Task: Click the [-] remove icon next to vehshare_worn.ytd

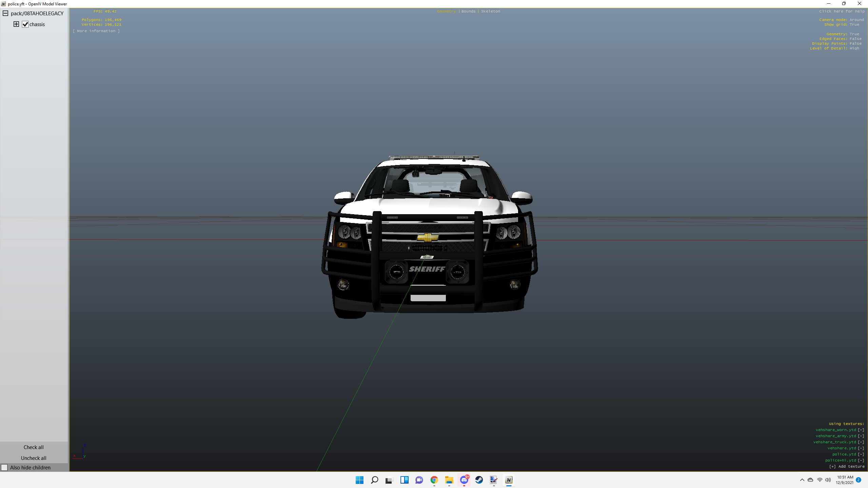Action: (x=861, y=430)
